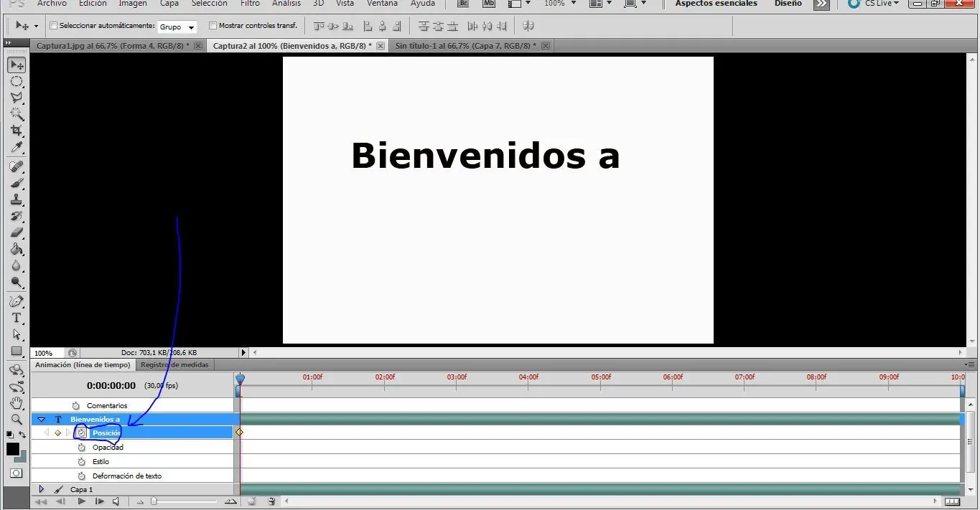The image size is (980, 510).
Task: Select the 3D Rotate tool
Action: tap(16, 370)
